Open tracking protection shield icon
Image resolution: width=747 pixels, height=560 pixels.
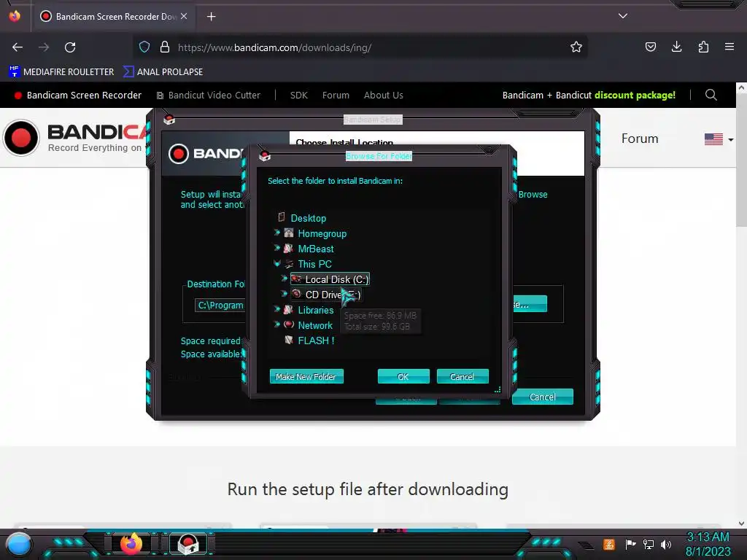pyautogui.click(x=144, y=47)
